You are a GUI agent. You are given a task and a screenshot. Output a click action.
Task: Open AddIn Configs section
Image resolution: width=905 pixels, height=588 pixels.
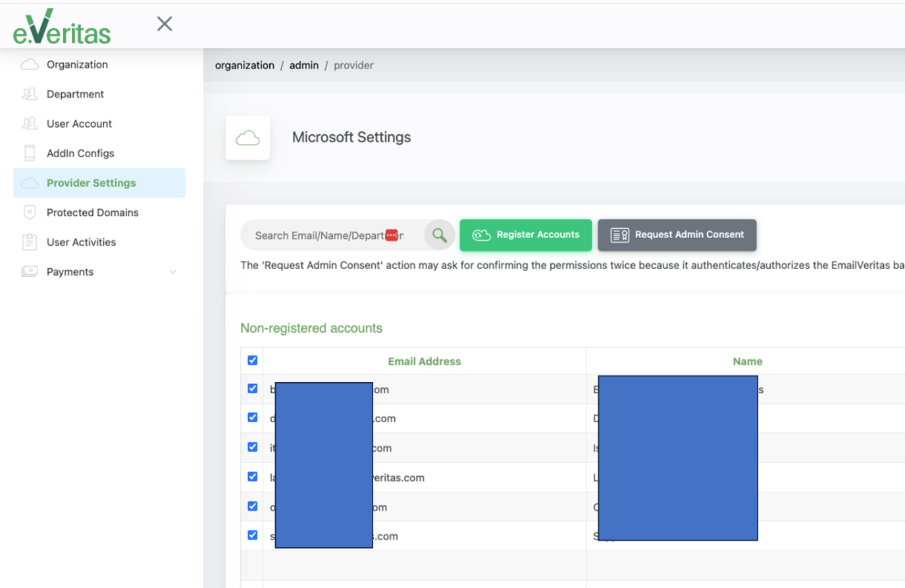[80, 153]
